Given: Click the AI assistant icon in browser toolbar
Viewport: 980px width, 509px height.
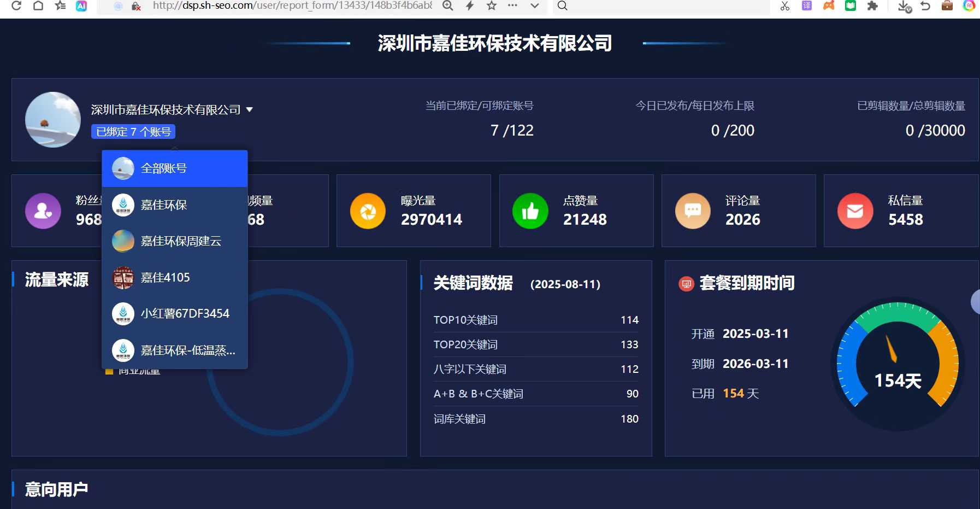Looking at the screenshot, I should click(x=81, y=5).
